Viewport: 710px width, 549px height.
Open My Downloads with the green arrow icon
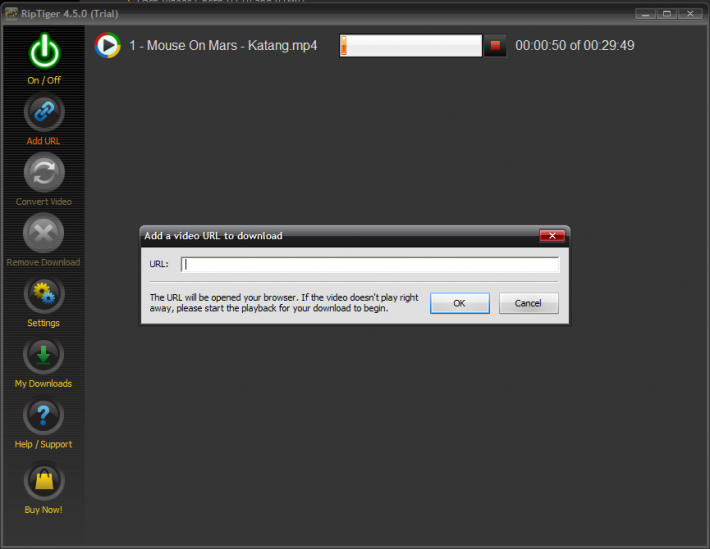click(43, 354)
